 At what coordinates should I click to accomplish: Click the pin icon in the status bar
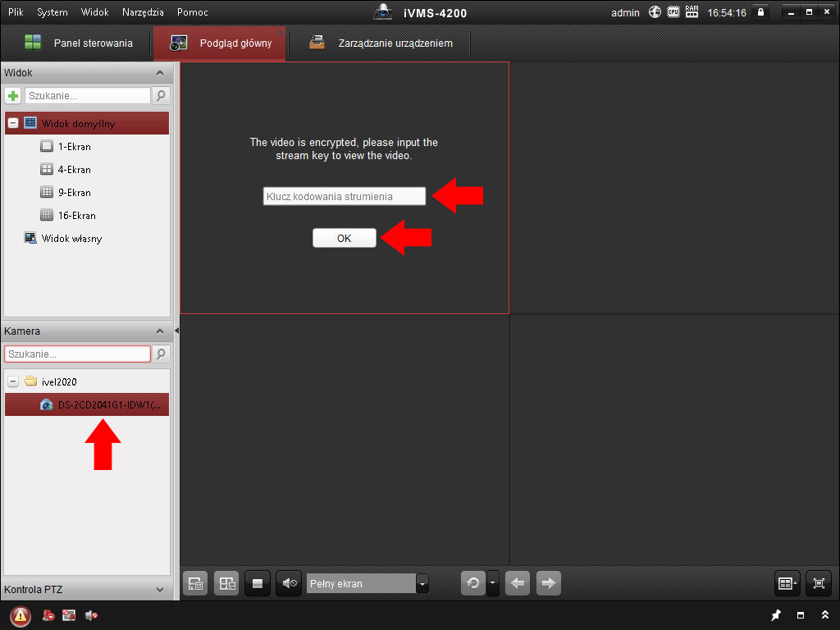click(775, 615)
